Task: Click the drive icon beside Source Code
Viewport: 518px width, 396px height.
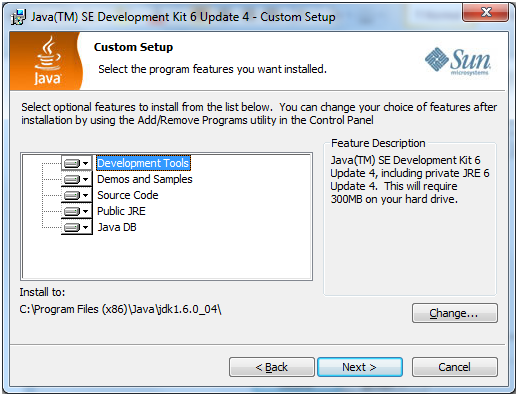Action: click(72, 195)
